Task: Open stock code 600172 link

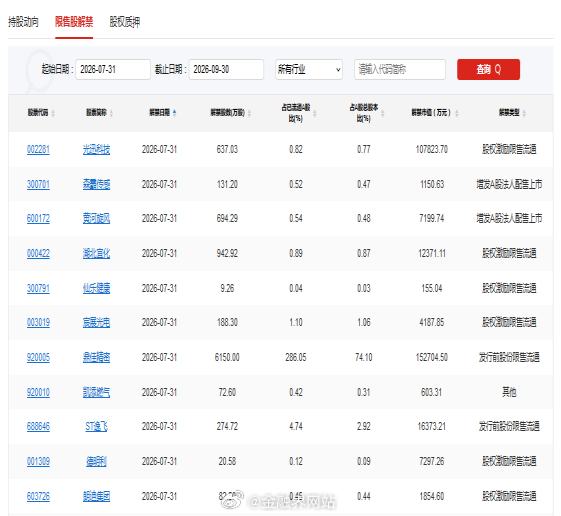Action: tap(38, 219)
